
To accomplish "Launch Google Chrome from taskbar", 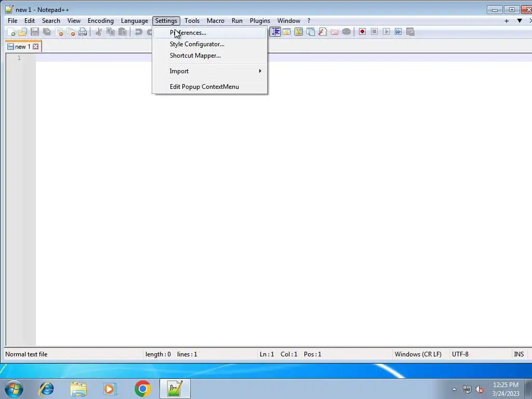I will point(142,389).
